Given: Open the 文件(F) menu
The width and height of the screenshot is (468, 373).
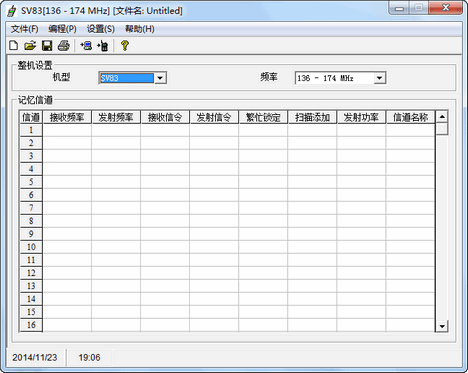Looking at the screenshot, I should pyautogui.click(x=24, y=29).
